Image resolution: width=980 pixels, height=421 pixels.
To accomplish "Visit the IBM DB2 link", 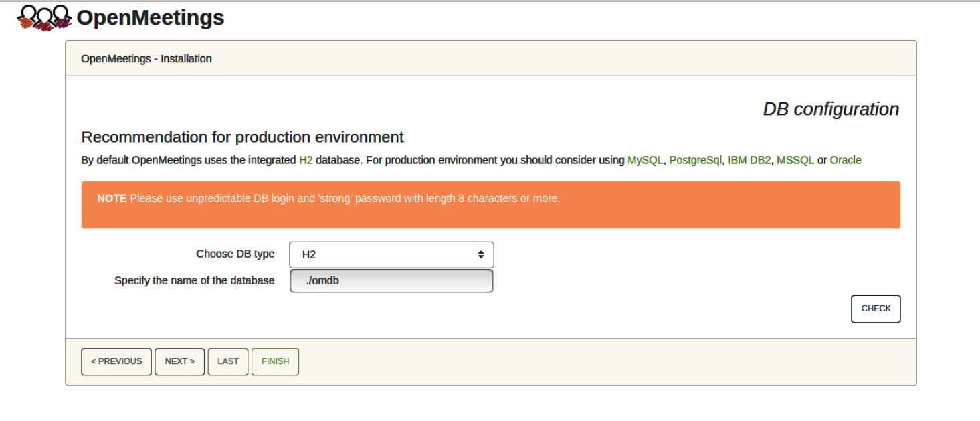I will pos(749,161).
